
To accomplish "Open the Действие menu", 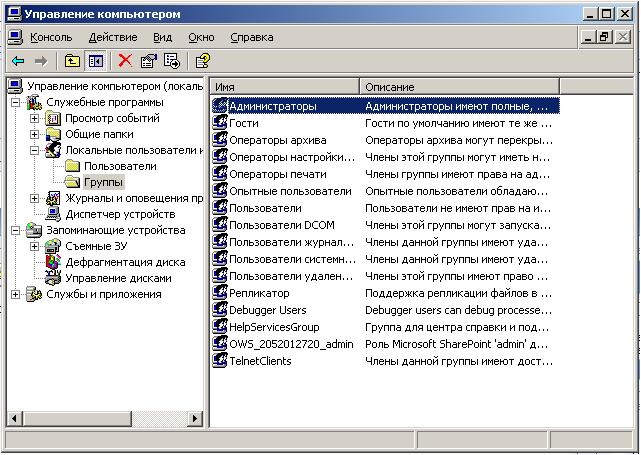I will pos(113,38).
